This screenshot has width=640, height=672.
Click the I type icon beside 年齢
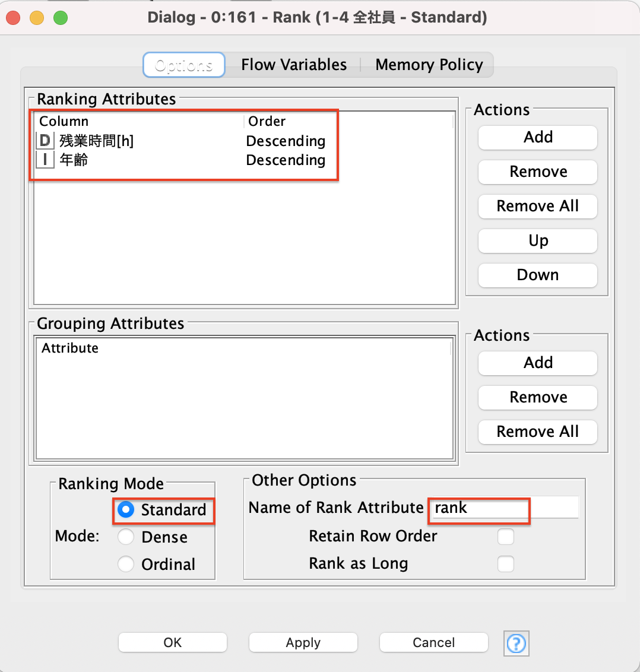pos(45,160)
